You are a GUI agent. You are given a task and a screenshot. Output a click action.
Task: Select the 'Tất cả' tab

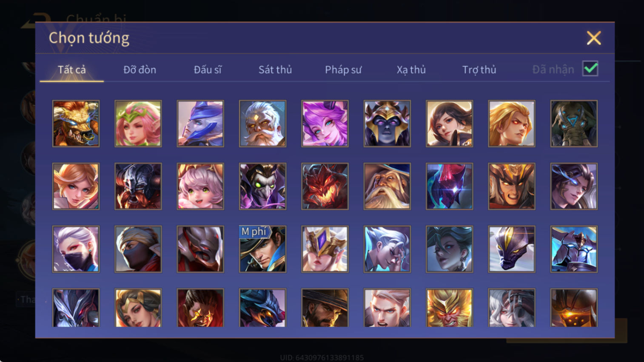click(x=72, y=70)
